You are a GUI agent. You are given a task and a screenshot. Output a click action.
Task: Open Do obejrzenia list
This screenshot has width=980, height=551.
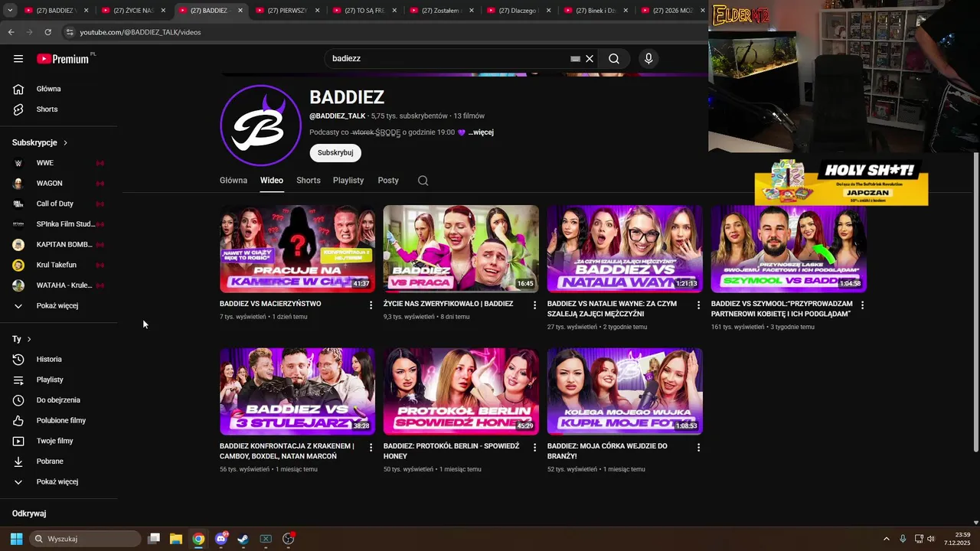pos(59,400)
